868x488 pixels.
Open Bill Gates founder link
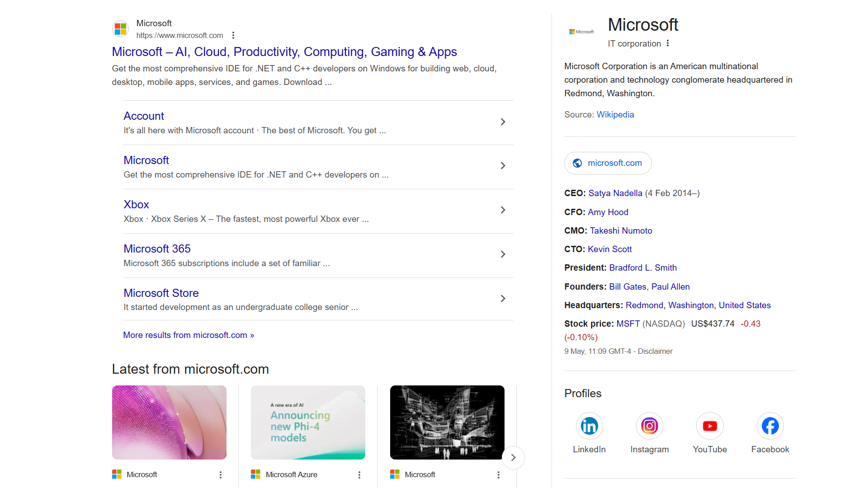click(628, 287)
